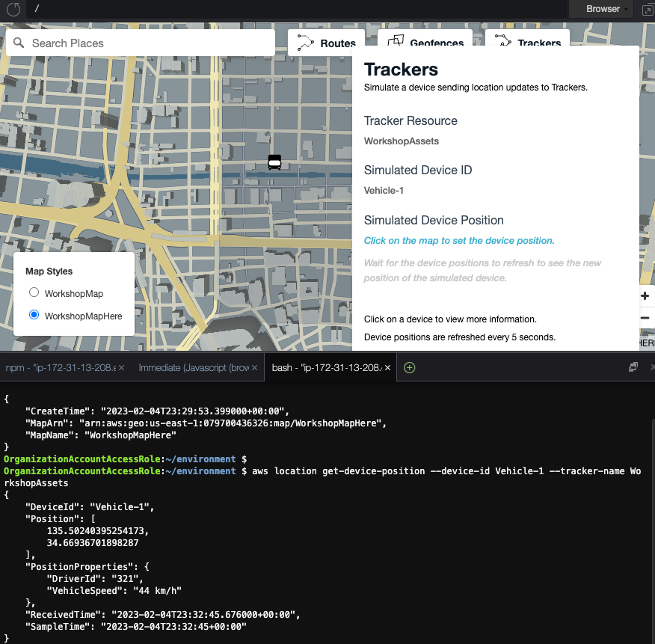Click the Vehicle-1 value under Simulated Device ID
This screenshot has width=655, height=644.
384,191
